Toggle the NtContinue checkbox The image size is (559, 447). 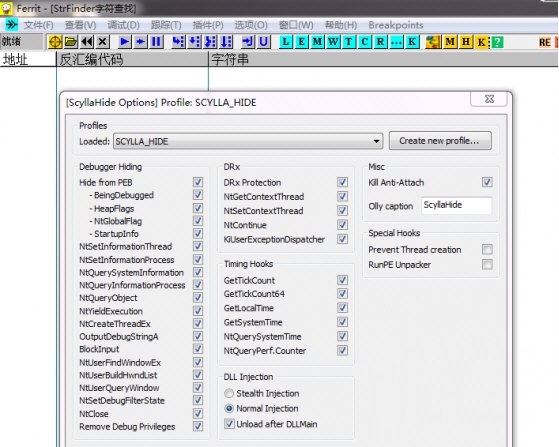coord(342,225)
